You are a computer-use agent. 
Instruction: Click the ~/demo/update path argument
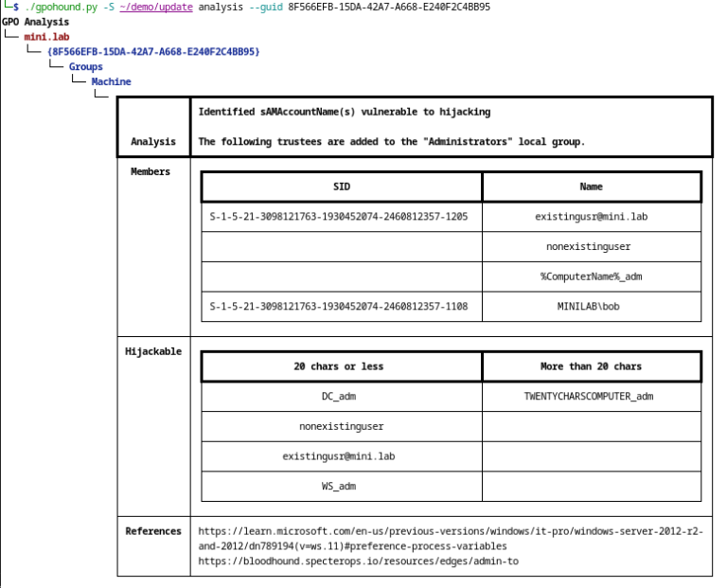(x=156, y=7)
